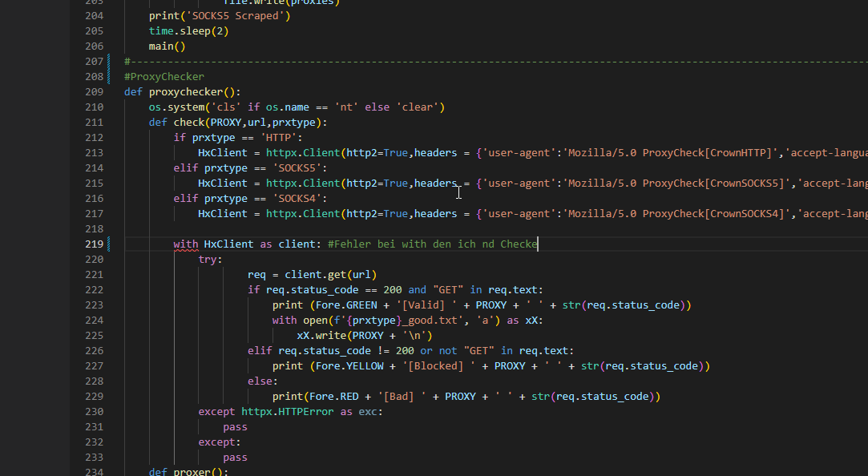Click the try: keyword on line 220
This screenshot has height=476, width=868.
pyautogui.click(x=210, y=260)
